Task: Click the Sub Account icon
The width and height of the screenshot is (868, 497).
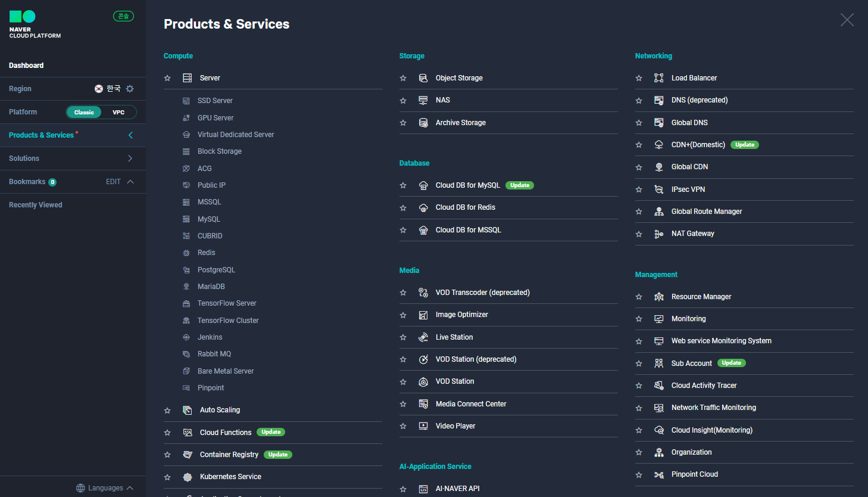Action: pyautogui.click(x=659, y=364)
